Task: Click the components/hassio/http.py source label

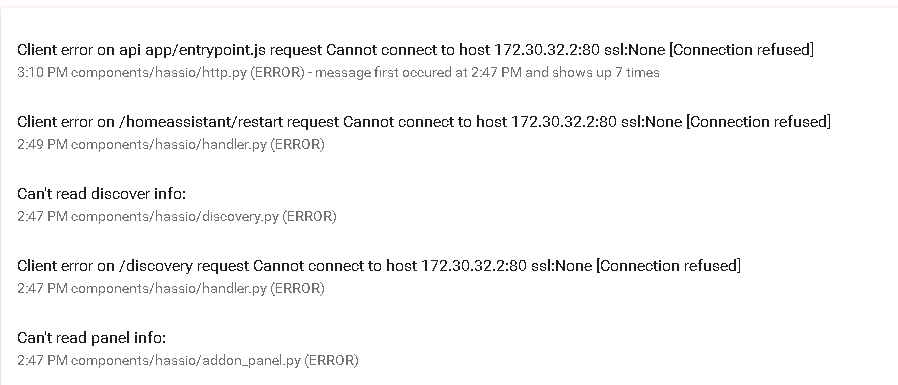Action: point(159,73)
